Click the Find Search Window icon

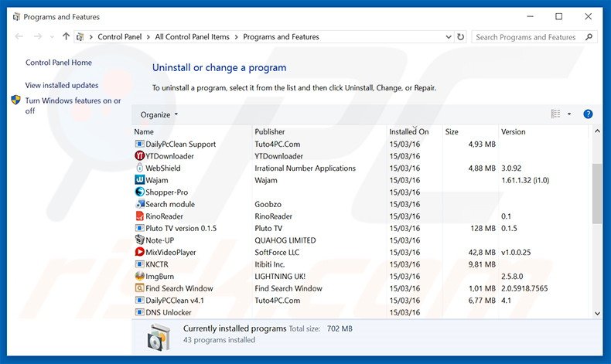[139, 288]
